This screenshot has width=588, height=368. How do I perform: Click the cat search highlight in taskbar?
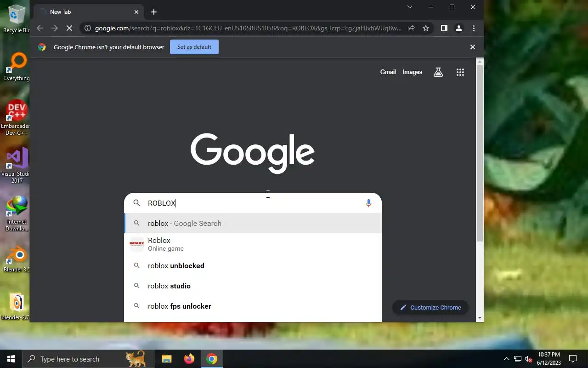136,358
